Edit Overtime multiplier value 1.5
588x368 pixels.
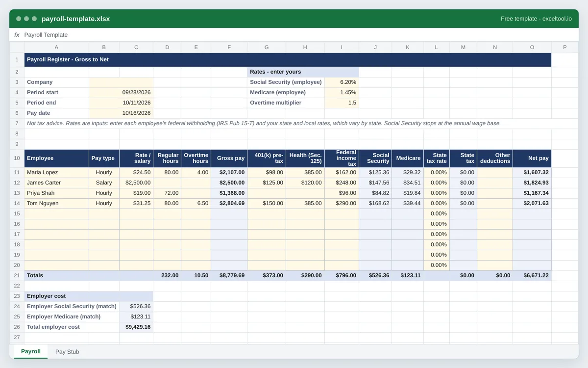[342, 103]
